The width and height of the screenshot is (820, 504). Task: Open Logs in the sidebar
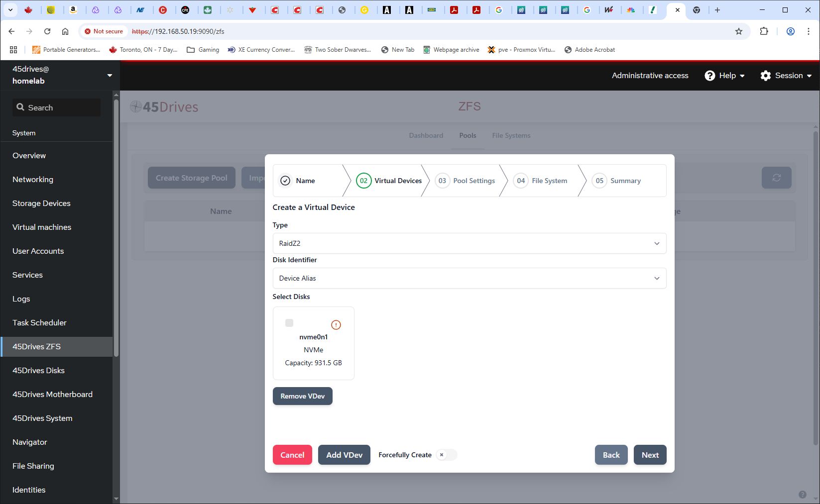coord(56,299)
